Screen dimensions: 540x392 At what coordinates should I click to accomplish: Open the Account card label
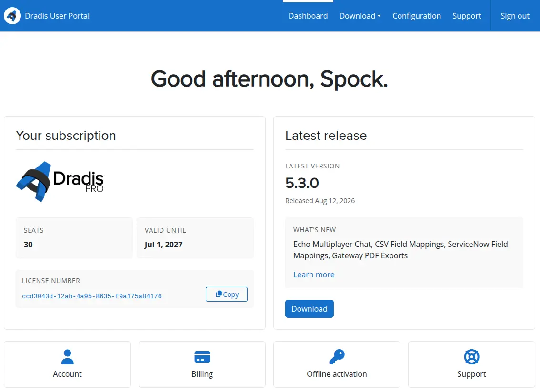67,374
